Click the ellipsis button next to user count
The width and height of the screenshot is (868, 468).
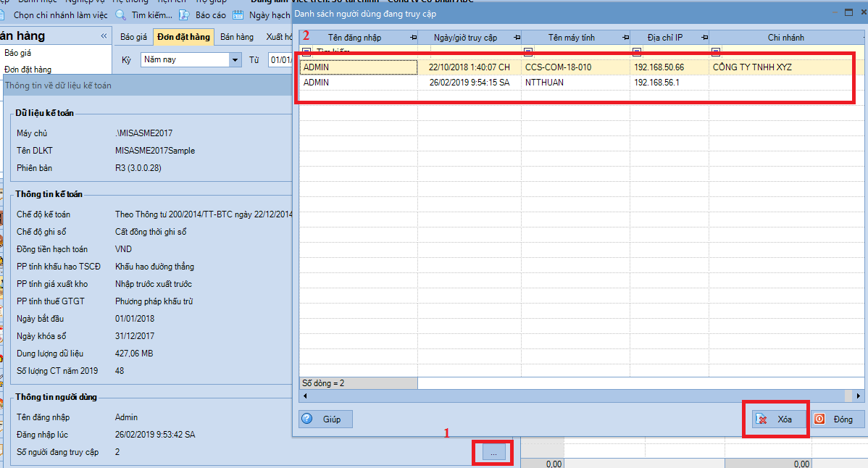click(494, 453)
